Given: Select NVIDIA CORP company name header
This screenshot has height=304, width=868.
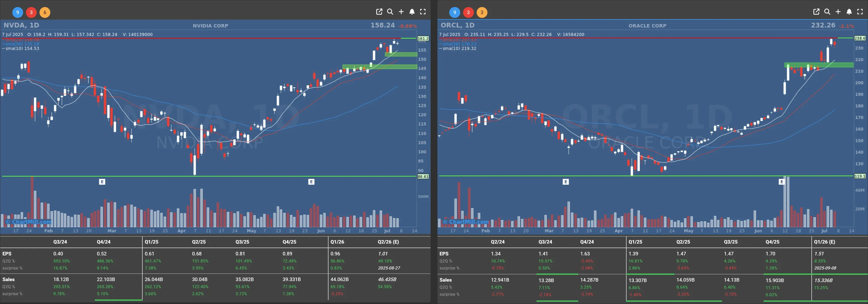Looking at the screenshot, I should 211,26.
